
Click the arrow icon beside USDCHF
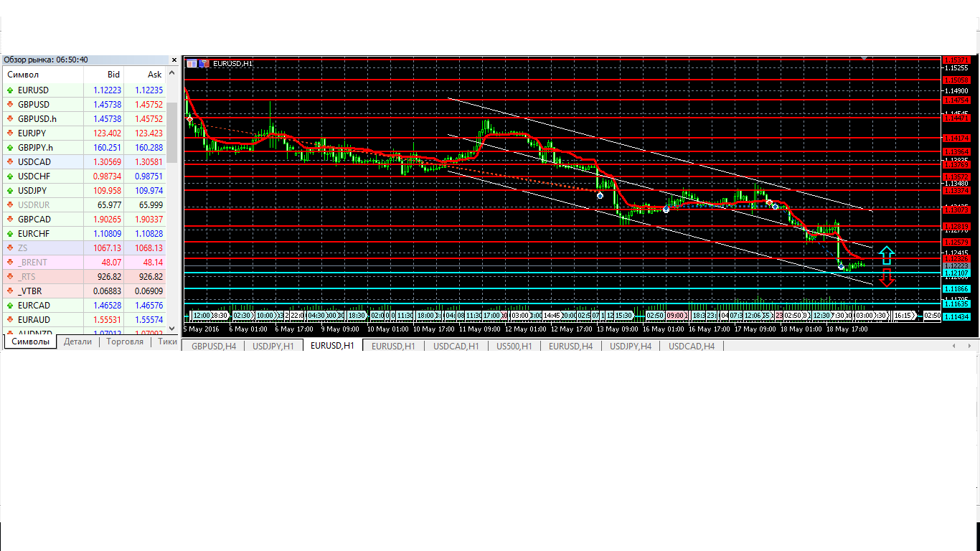10,176
